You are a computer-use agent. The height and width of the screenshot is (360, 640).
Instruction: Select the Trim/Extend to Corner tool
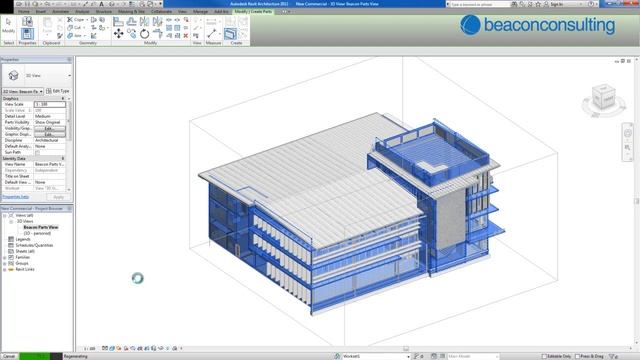click(x=158, y=33)
